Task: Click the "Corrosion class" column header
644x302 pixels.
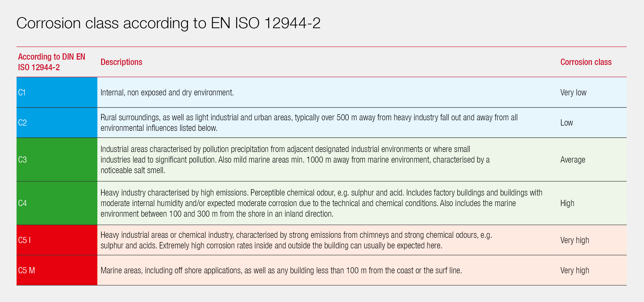Action: click(x=586, y=62)
